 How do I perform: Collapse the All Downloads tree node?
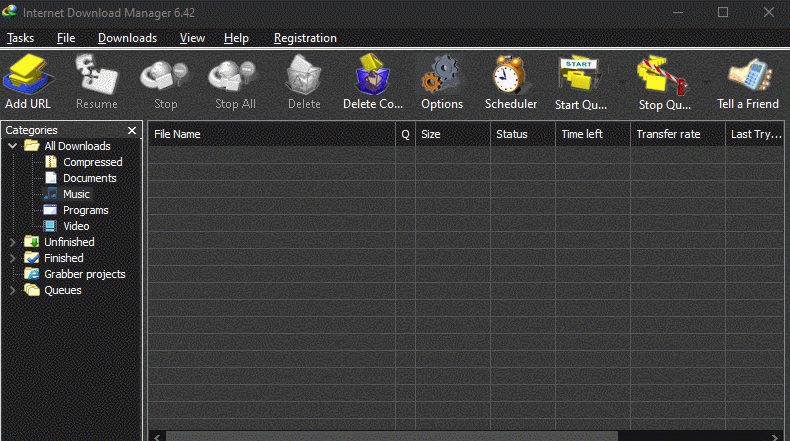[13, 146]
